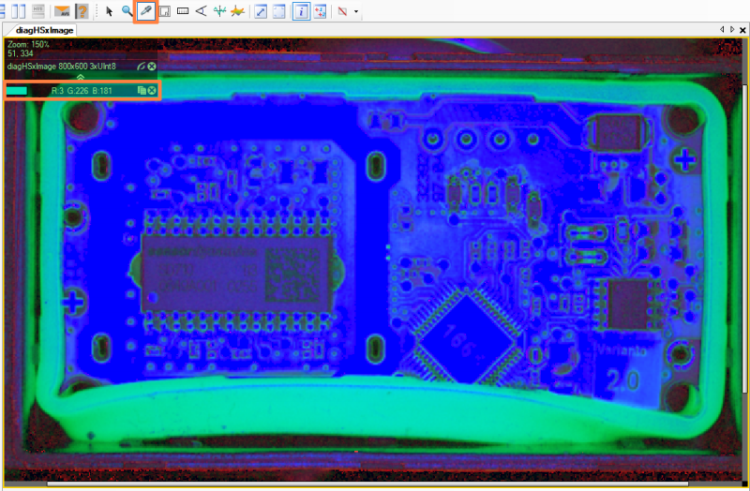
Task: Open the orange 3D surface plot tool
Action: (237, 12)
